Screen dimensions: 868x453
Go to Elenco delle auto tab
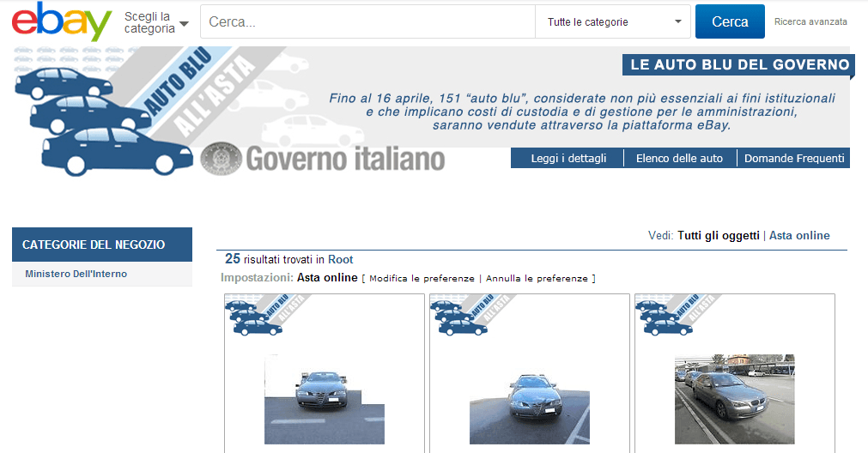pos(679,158)
